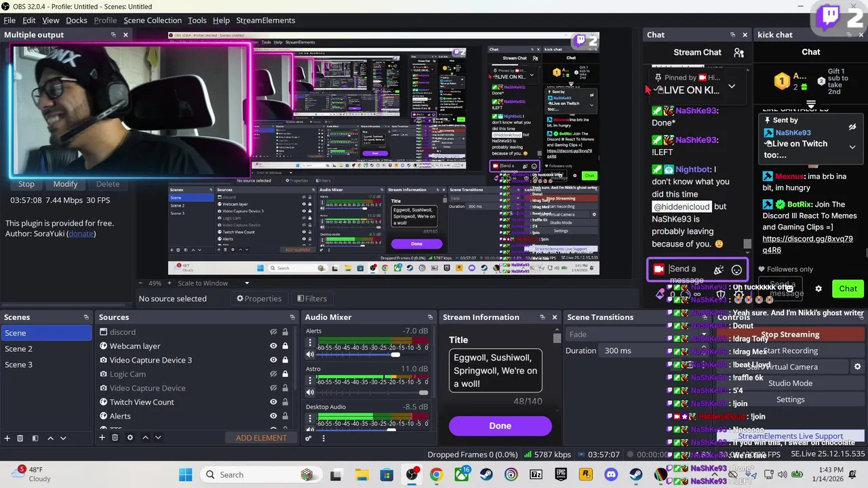Viewport: 868px width, 488px height.
Task: Select Scene 2 in Scenes list
Action: [x=46, y=348]
